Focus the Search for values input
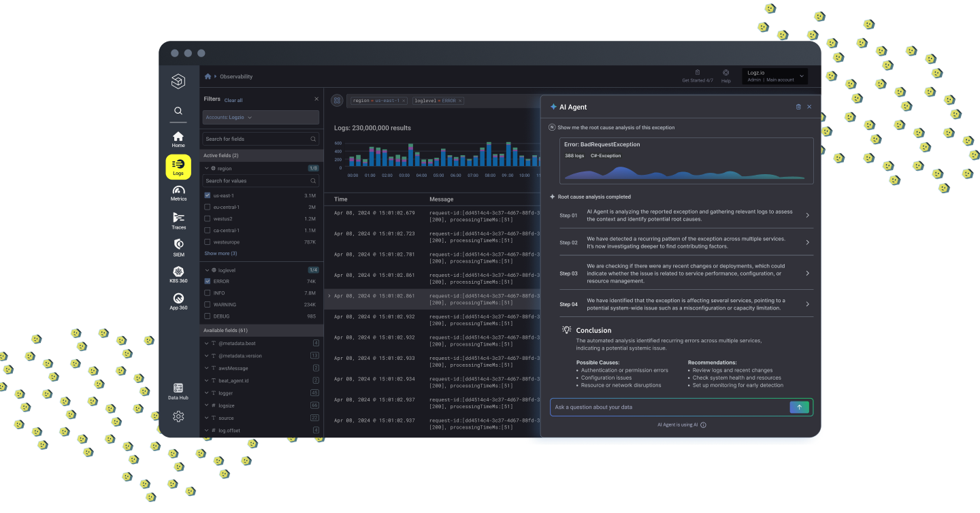 [x=261, y=181]
